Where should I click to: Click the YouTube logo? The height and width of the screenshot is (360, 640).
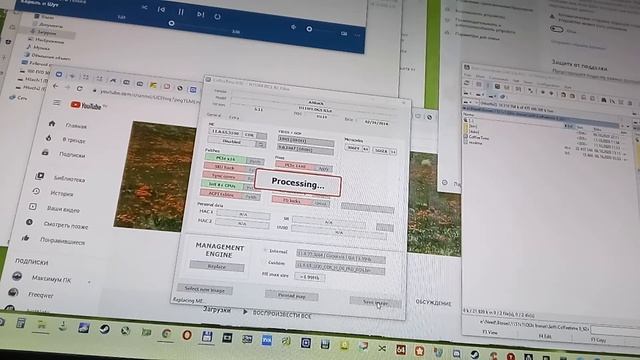(86, 106)
